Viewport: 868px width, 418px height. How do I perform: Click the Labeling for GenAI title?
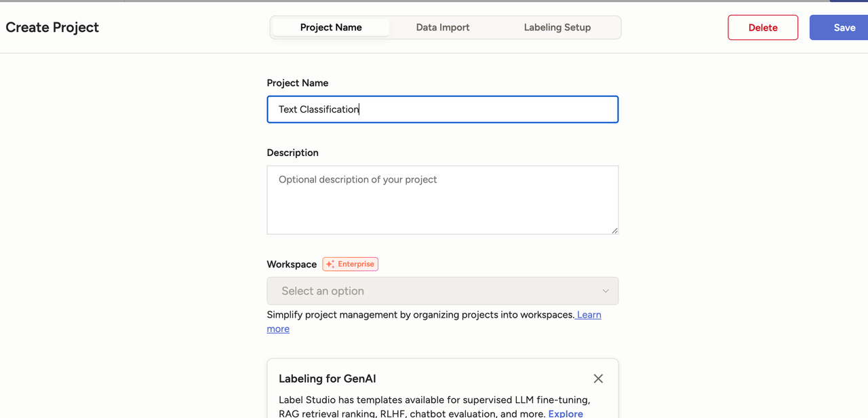click(327, 379)
